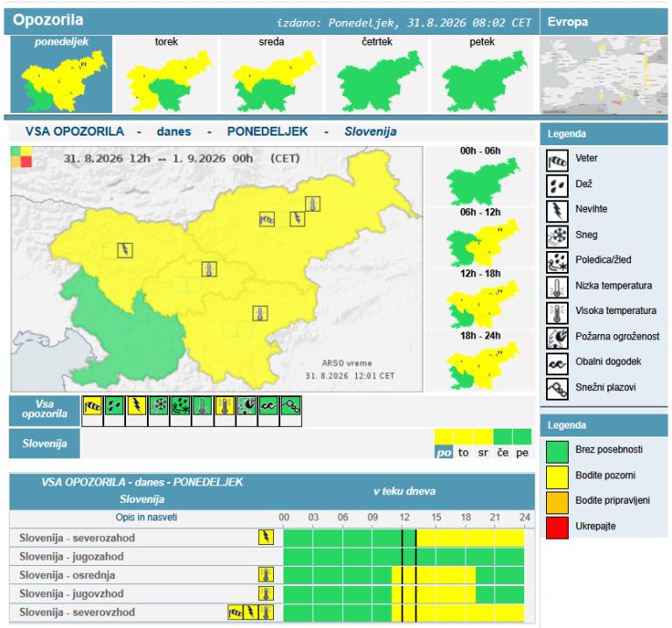The width and height of the screenshot is (672, 628).
Task: Open Slovenija - severovzhod region row
Action: click(x=272, y=612)
